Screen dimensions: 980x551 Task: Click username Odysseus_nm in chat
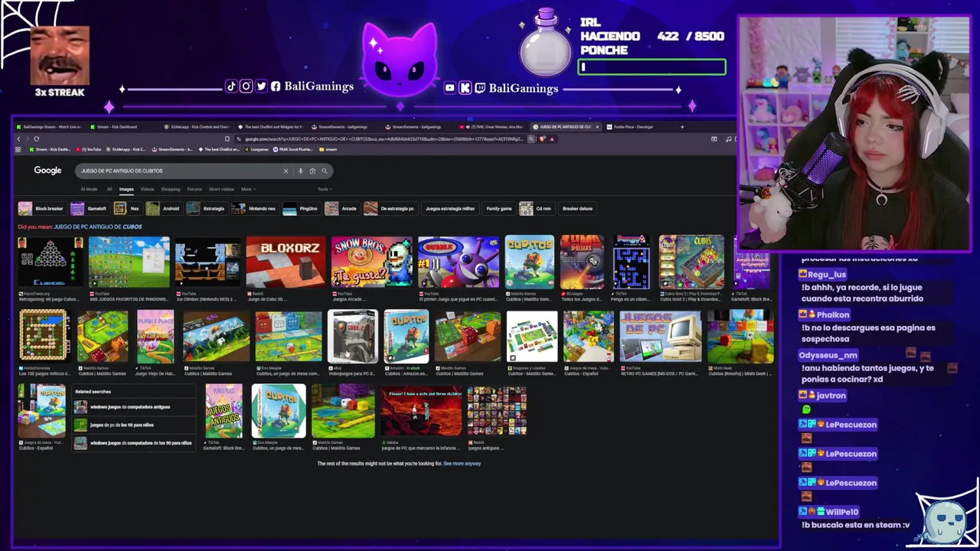tap(828, 355)
